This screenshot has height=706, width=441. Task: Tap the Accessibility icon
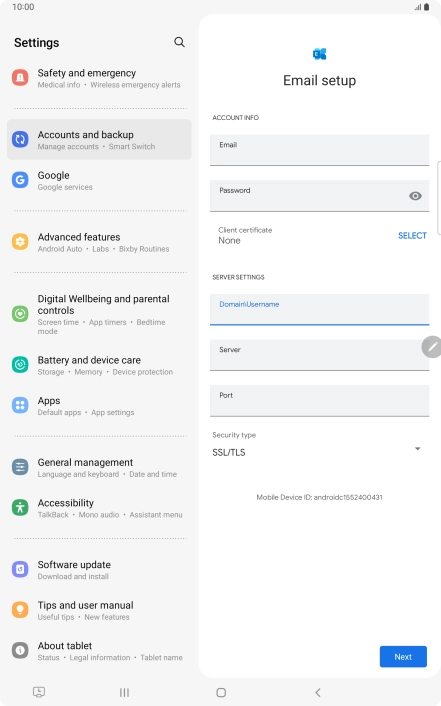[20, 507]
